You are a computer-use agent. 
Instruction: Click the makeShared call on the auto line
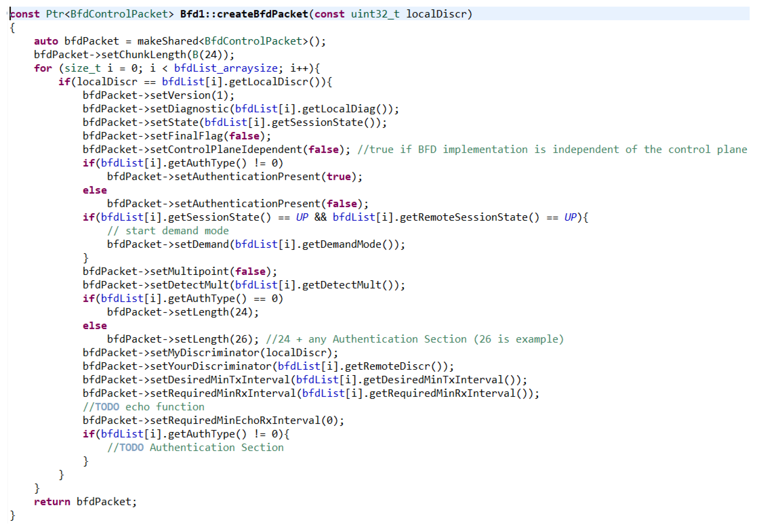pos(168,41)
